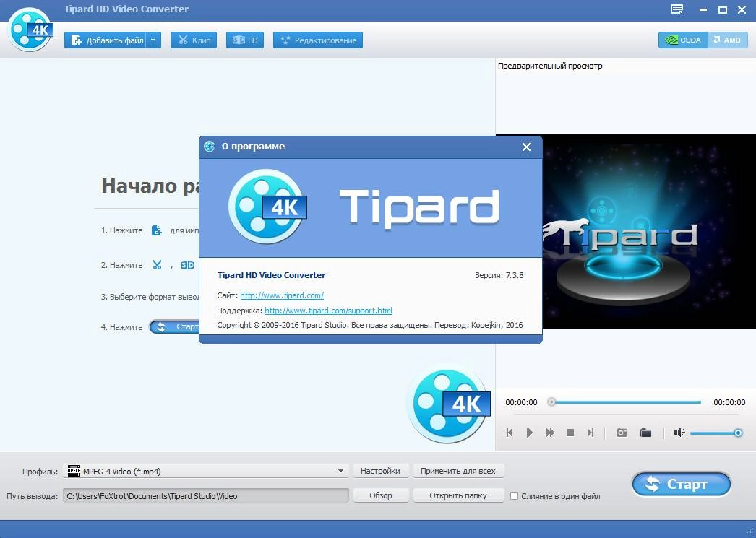Open the Профиль MPEG-4 Video dropdown
This screenshot has height=538, width=756.
pos(206,471)
